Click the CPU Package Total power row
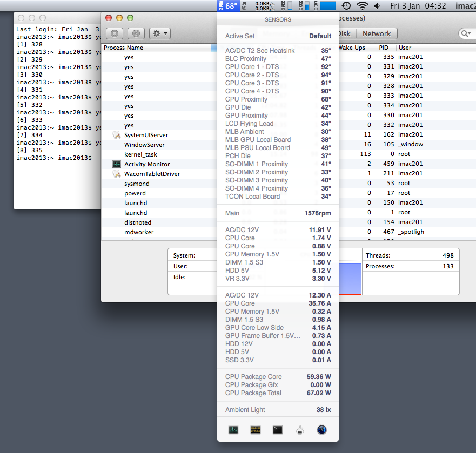Screen dimensions: 476x453 (x=278, y=393)
